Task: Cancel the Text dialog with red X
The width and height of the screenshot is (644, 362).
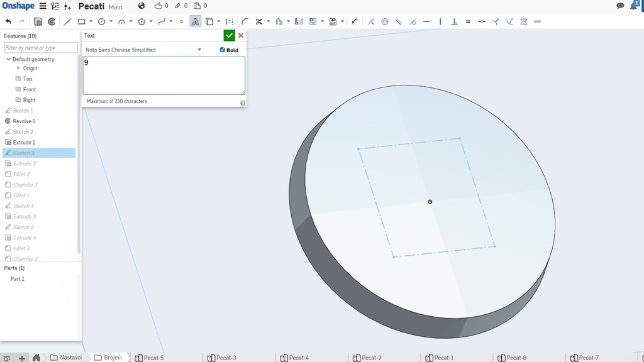Action: coord(241,36)
